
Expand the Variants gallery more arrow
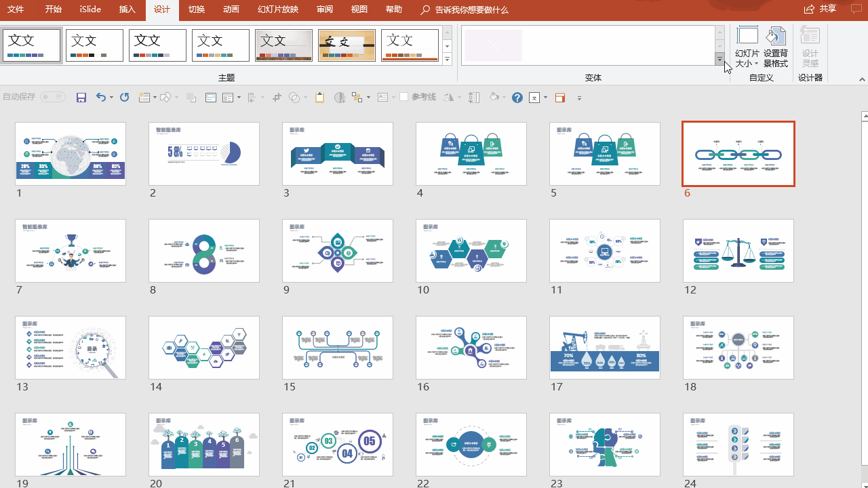coord(719,60)
